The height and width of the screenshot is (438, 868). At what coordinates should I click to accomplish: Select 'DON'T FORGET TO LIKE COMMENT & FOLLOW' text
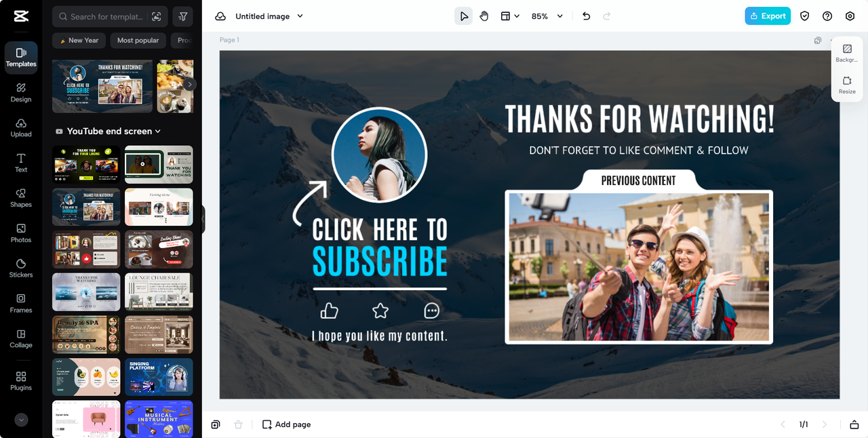[639, 151]
